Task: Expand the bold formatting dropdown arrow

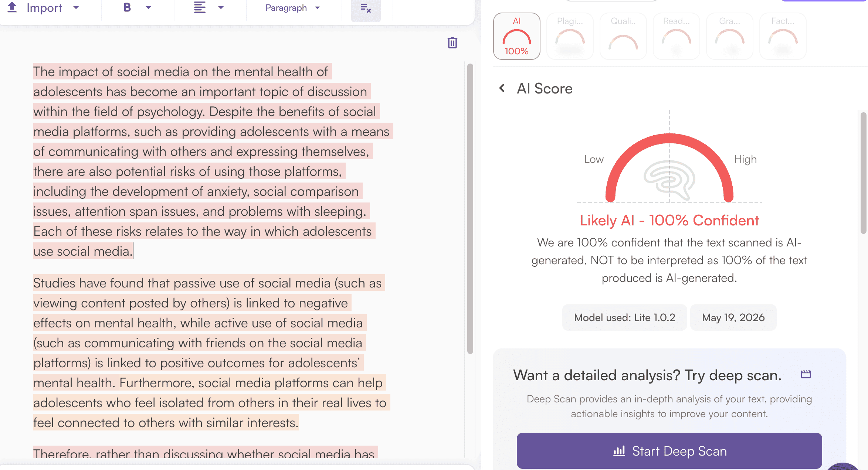Action: 148,7
